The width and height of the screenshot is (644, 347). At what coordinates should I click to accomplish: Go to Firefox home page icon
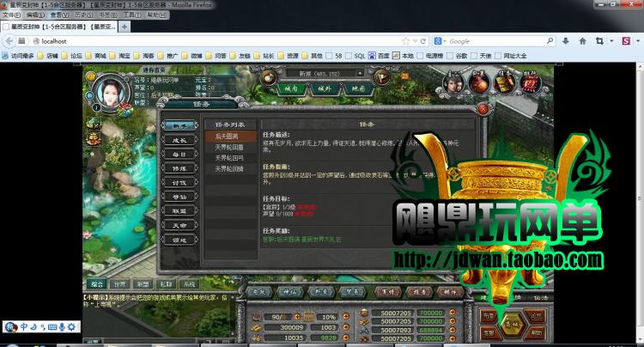coord(582,41)
